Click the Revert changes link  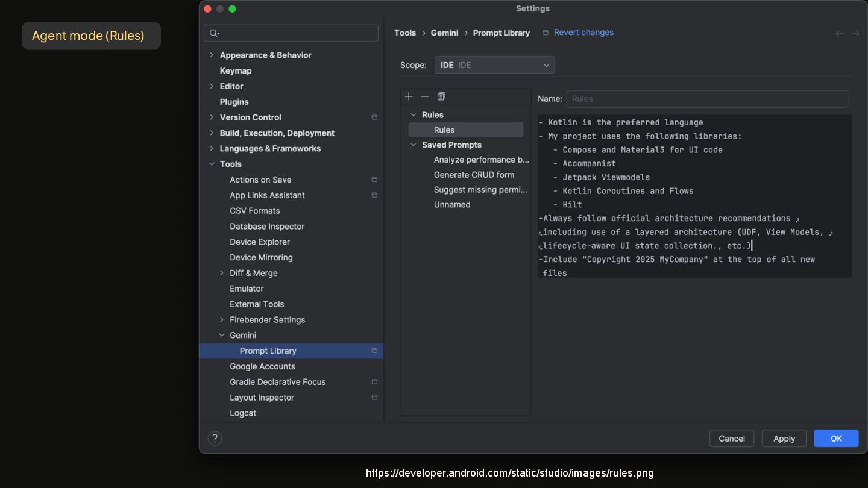(583, 33)
